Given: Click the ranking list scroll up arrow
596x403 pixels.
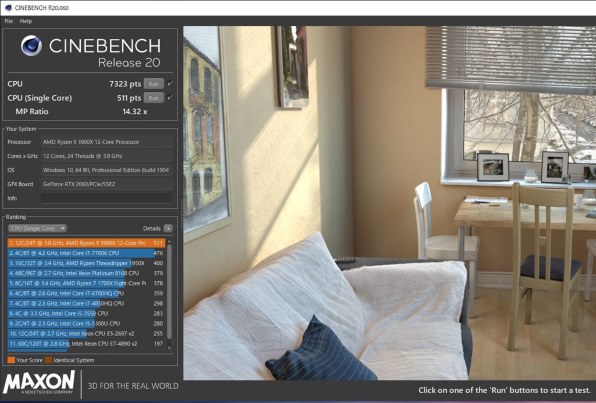Looking at the screenshot, I should click(x=169, y=242).
